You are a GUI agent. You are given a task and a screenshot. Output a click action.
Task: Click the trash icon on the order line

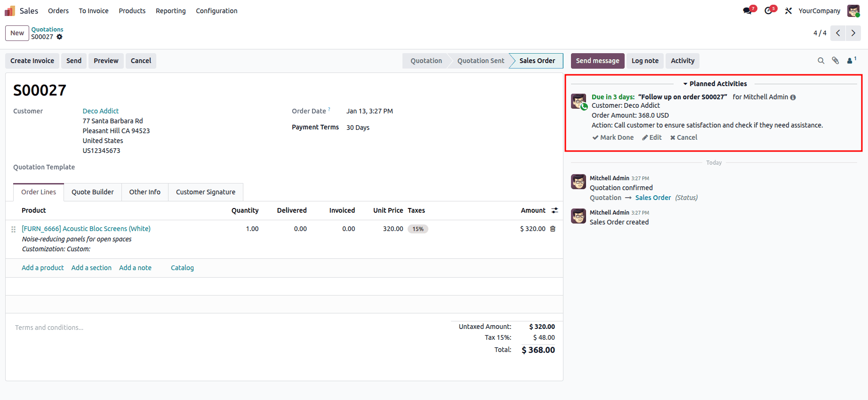point(553,229)
